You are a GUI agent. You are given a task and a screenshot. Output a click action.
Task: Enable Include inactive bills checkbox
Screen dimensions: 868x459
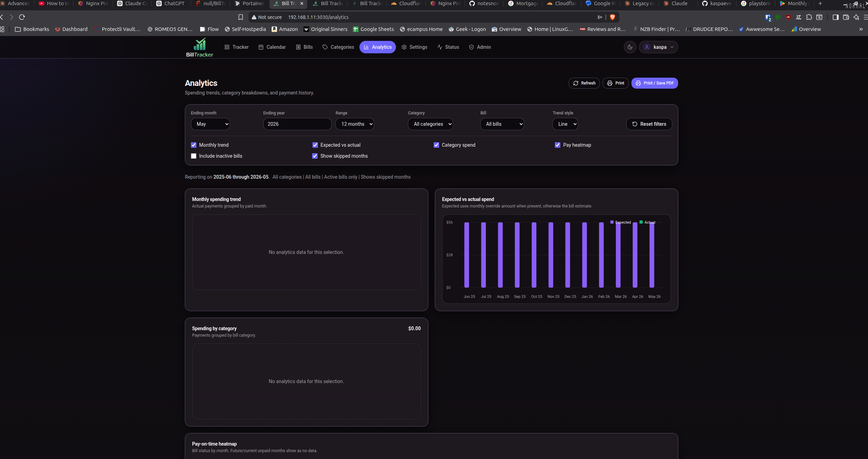tap(194, 156)
